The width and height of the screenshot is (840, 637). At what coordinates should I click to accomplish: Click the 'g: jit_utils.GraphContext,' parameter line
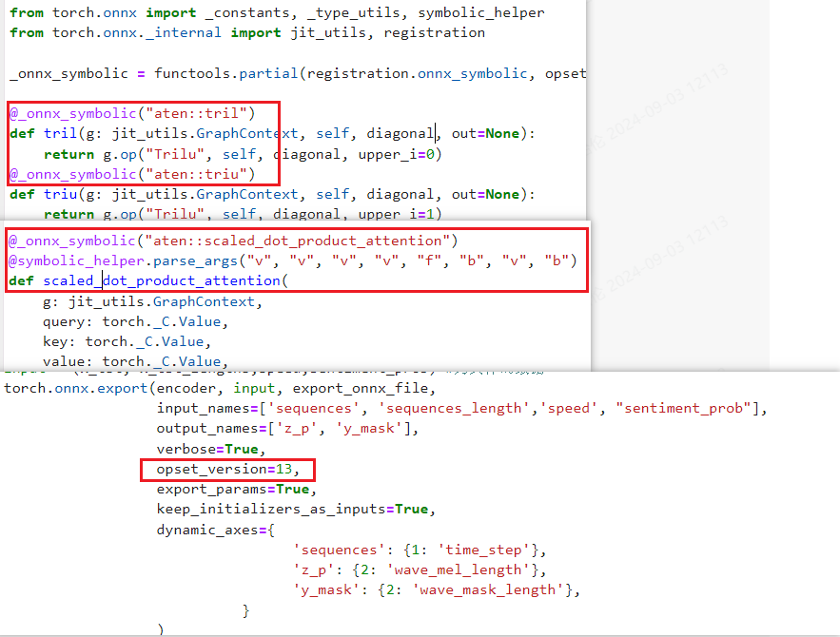[152, 302]
